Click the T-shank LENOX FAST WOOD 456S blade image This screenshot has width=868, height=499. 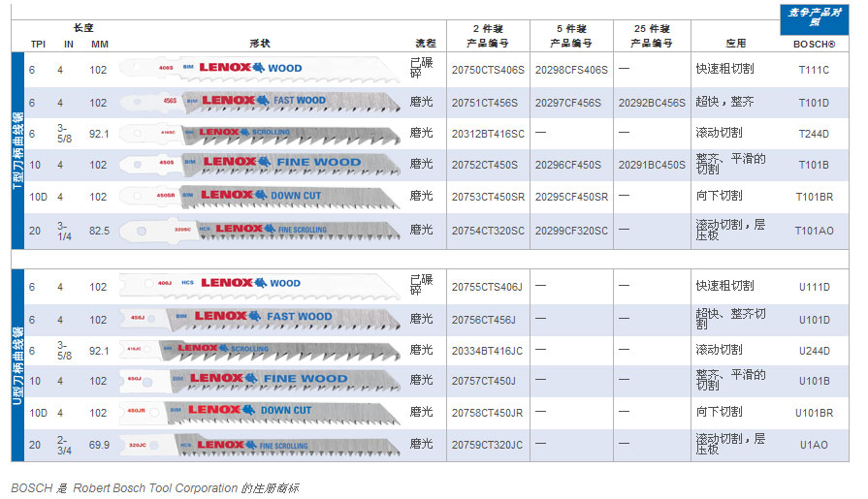tap(260, 102)
